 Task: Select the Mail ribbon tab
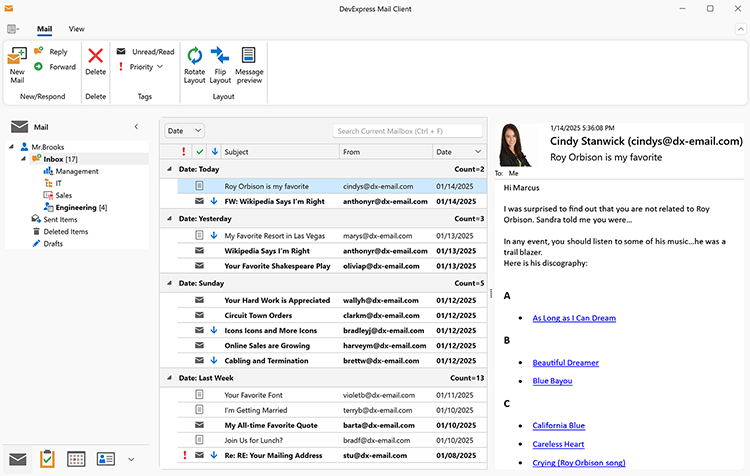(44, 29)
